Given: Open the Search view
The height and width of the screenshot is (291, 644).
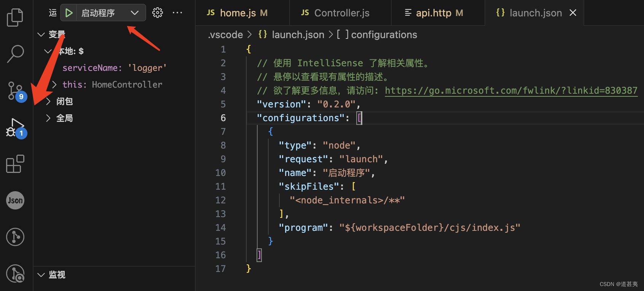Looking at the screenshot, I should click(x=15, y=54).
